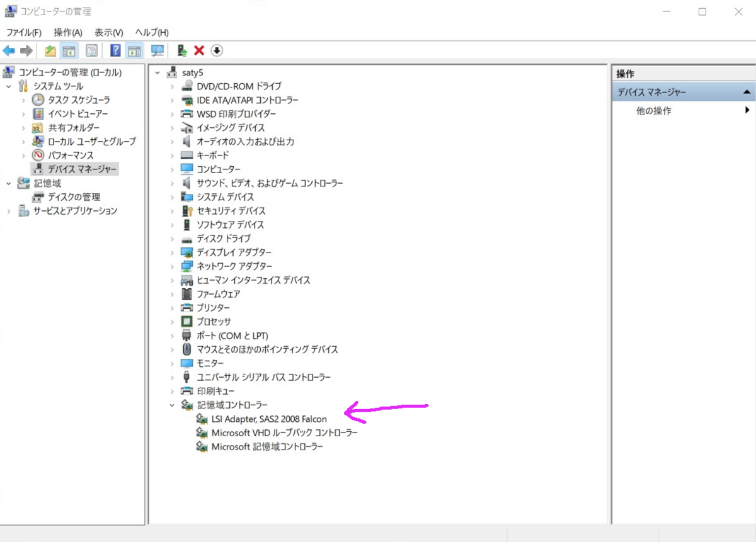Screen dimensions: 756x542
Task: Select 印刷キュー category
Action: pos(215,391)
